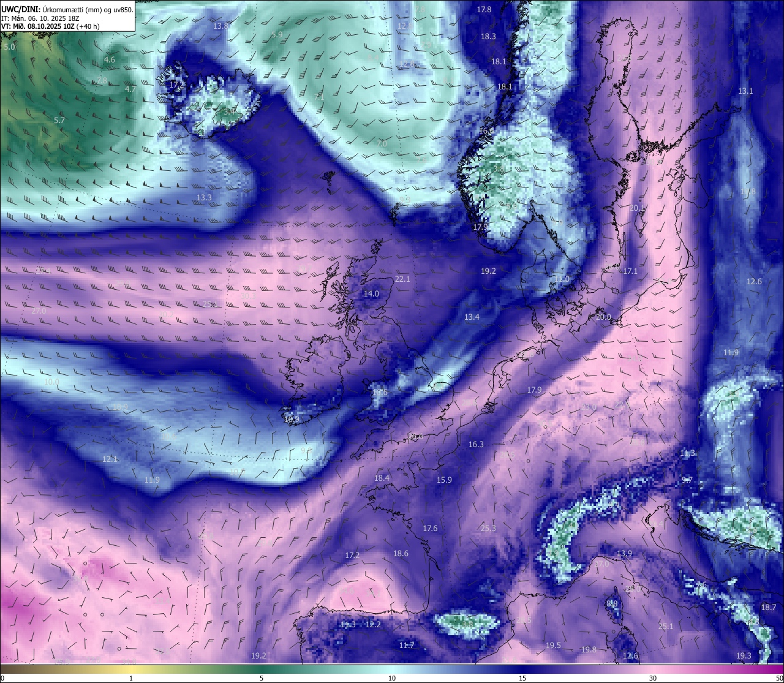Click the UWC/DINI Úrkomumætti title line

(x=67, y=9)
